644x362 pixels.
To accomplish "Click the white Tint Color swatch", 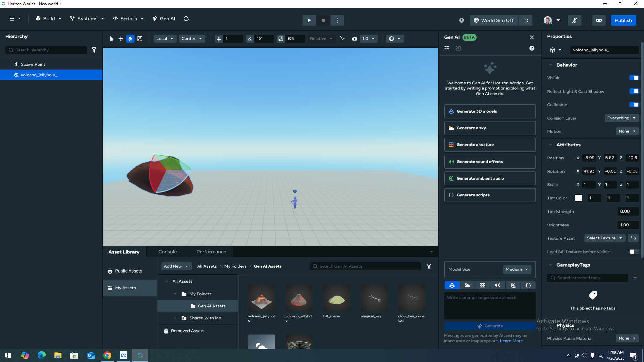I will [x=578, y=198].
